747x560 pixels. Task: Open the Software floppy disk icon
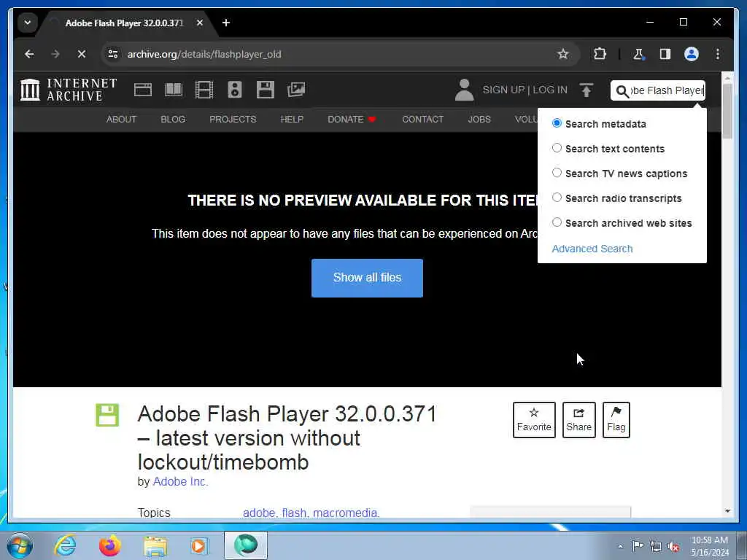point(266,90)
